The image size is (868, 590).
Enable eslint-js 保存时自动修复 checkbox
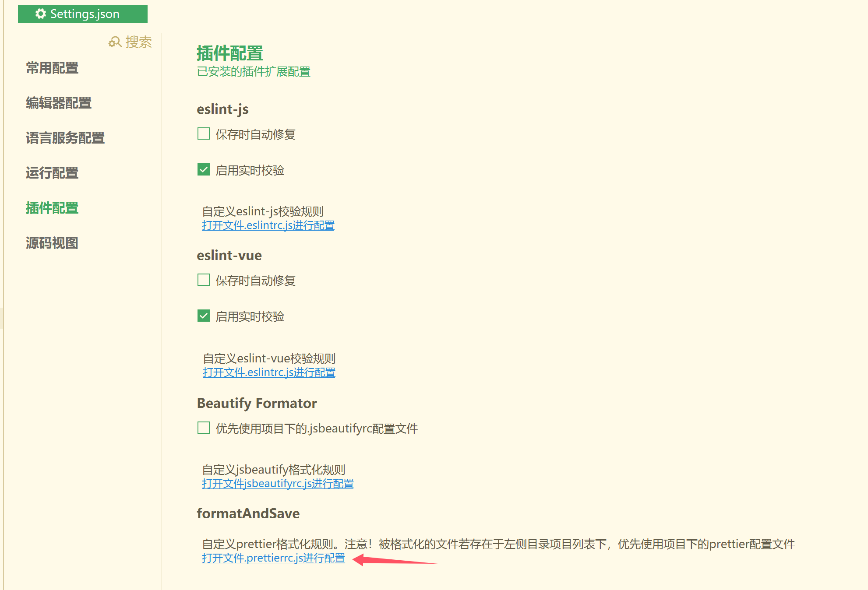coord(204,133)
